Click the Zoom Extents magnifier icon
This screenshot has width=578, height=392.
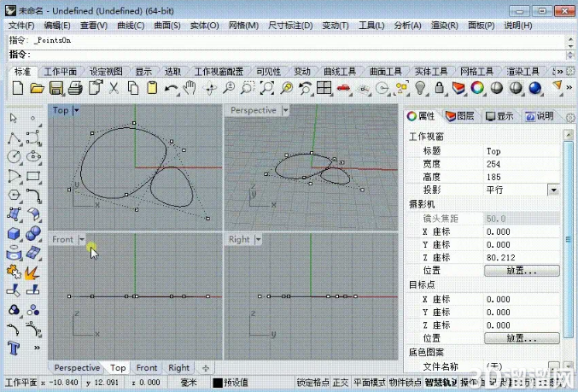pos(267,89)
